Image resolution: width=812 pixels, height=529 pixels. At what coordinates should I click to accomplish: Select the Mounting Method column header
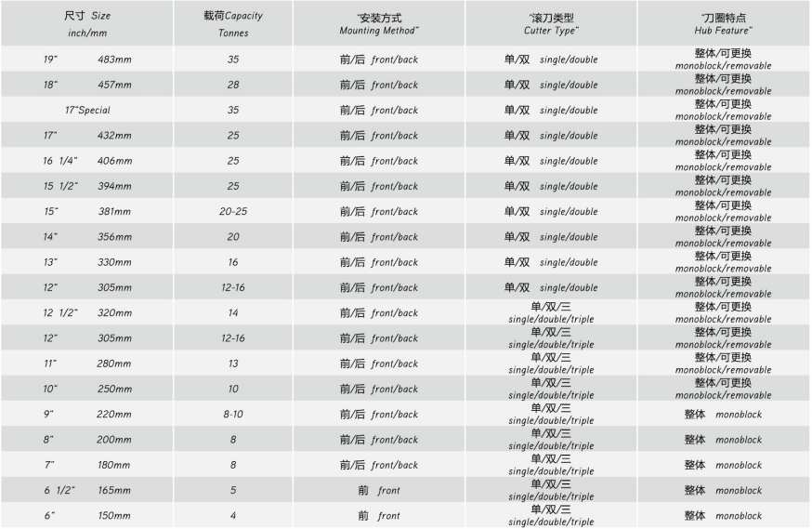378,23
